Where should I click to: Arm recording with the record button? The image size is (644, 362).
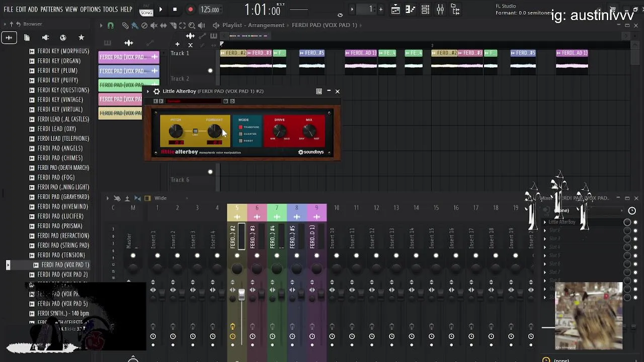[x=190, y=10]
